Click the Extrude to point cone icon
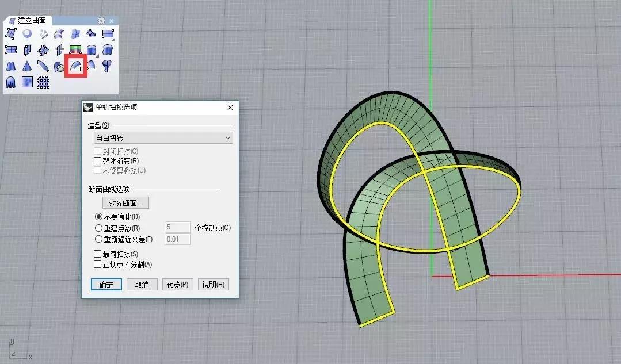Screen dimensions: 621x364 click(27, 67)
